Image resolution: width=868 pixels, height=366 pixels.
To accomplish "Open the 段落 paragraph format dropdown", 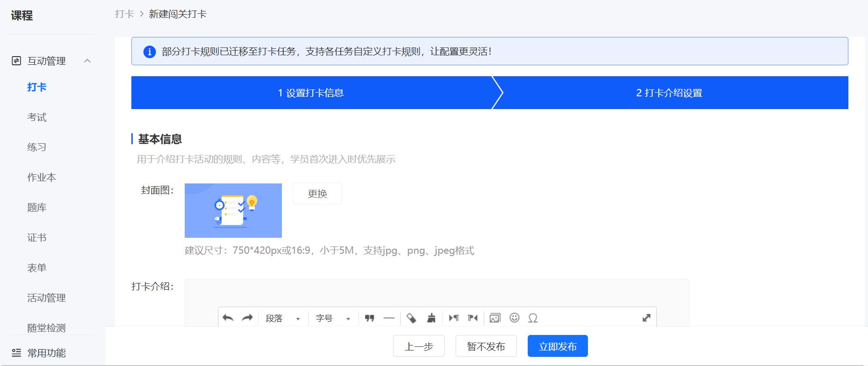I will click(x=283, y=318).
